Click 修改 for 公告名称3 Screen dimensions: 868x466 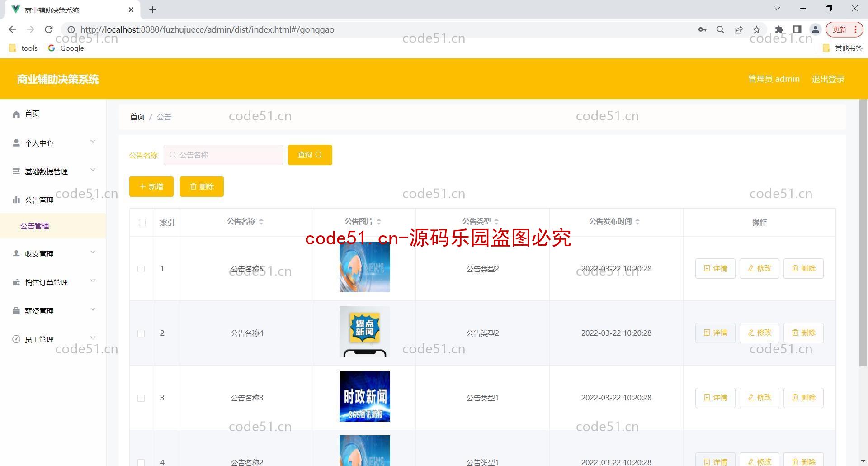(x=759, y=398)
